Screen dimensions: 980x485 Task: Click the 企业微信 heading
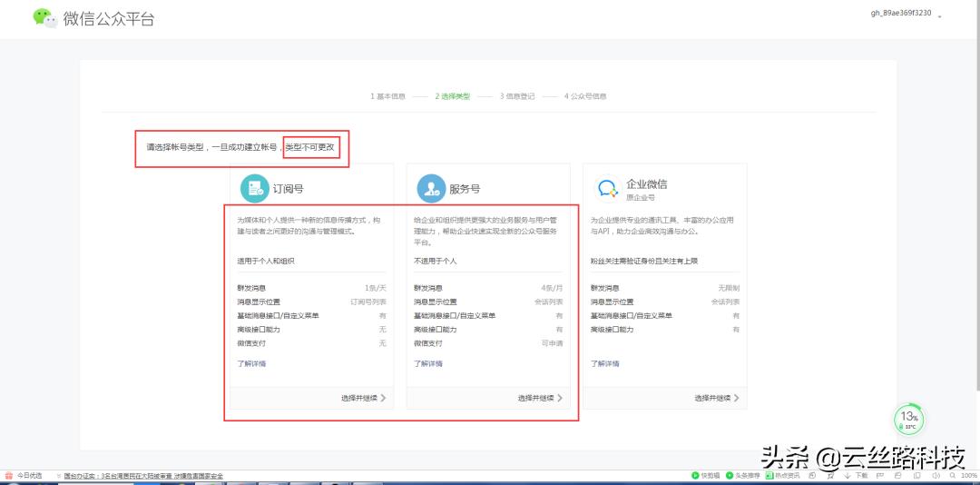pos(647,184)
